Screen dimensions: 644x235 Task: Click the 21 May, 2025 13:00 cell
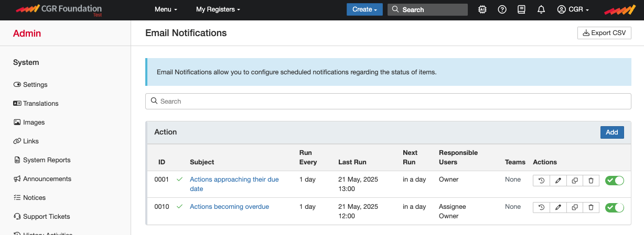[x=358, y=184]
